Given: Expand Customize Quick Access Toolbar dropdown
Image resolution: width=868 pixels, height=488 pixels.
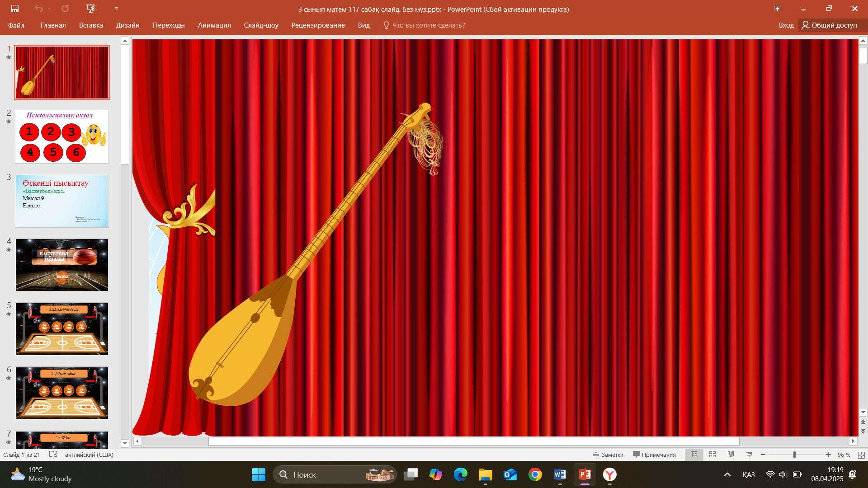Looking at the screenshot, I should coord(116,9).
